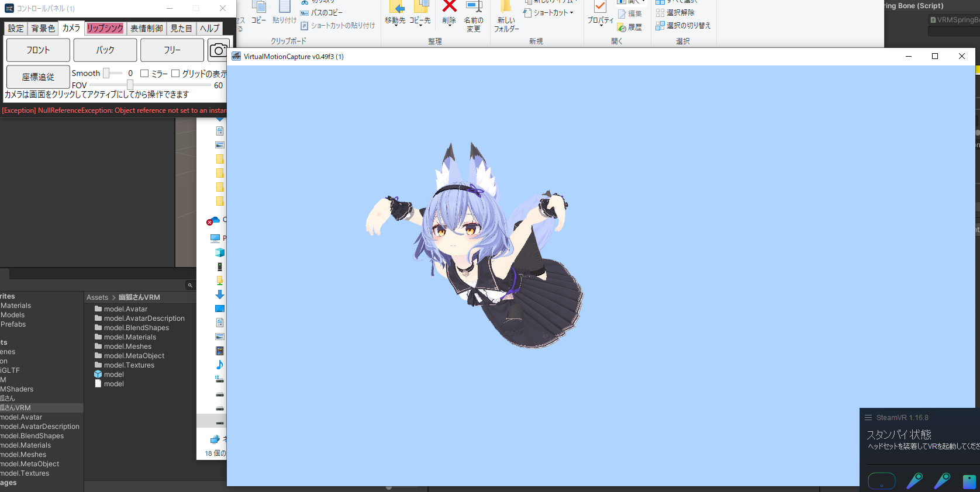Click the model prefab cube icon in Unity
This screenshot has width=980, height=492.
(98, 375)
